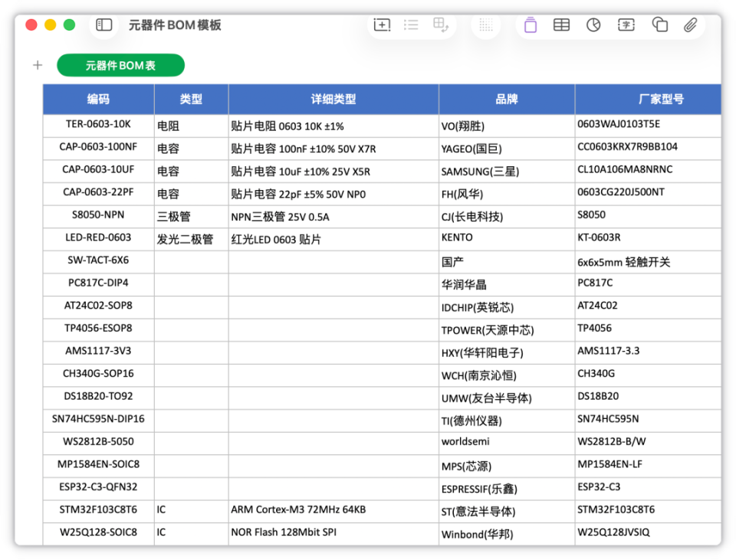Click the pivot table toolbar icon
Viewport: 736px width, 560px height.
tap(441, 25)
